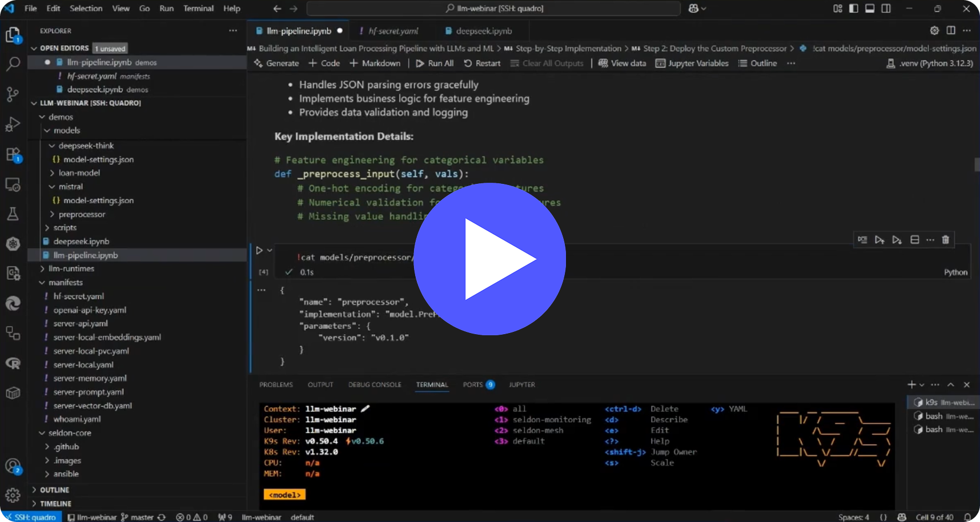Open the Manage settings gear
The width and height of the screenshot is (980, 522).
[x=13, y=495]
